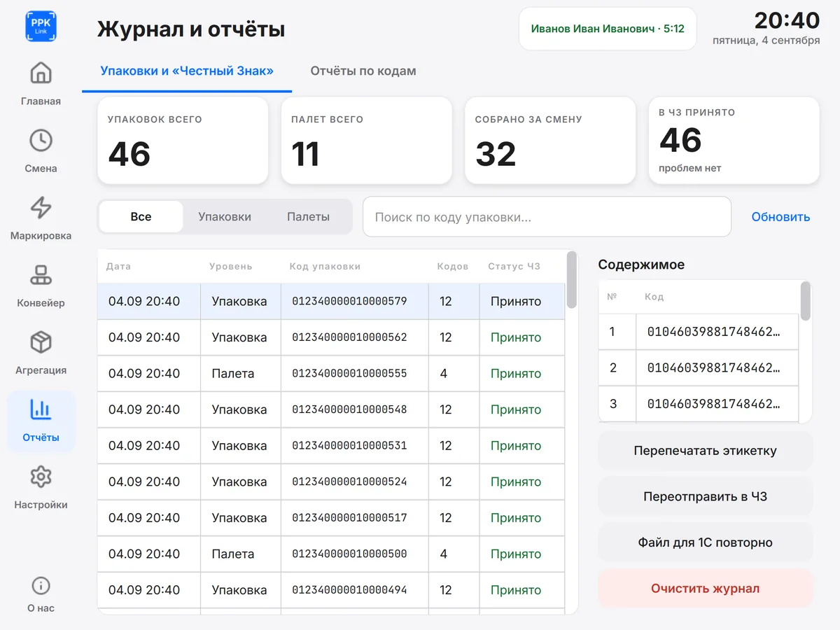Click the red Очистить журнал button
The height and width of the screenshot is (630, 840).
point(705,589)
